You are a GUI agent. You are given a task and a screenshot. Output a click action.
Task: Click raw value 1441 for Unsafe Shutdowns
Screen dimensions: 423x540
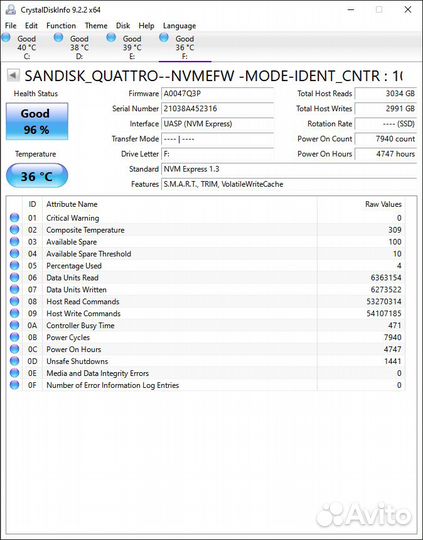click(x=393, y=362)
